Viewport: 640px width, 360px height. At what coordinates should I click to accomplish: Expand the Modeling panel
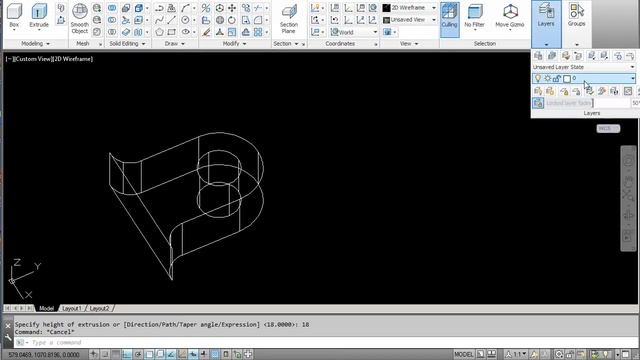pyautogui.click(x=35, y=43)
